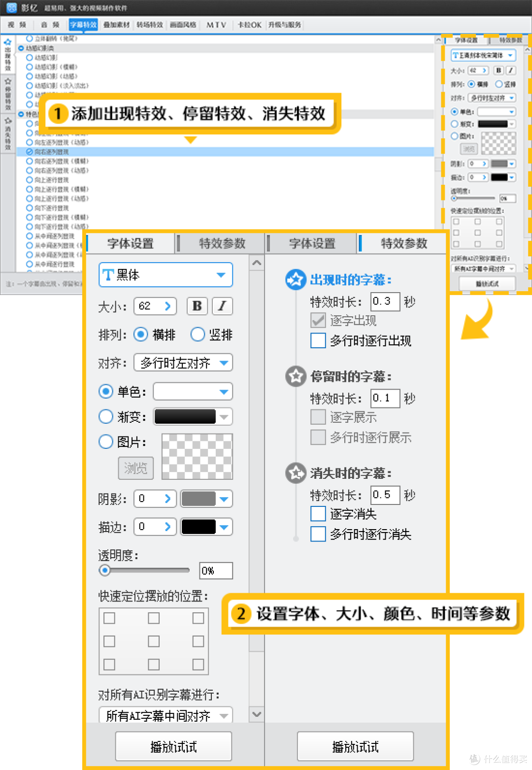Screen dimensions: 532x770
Task: Open the 叠加素材 tab
Action: [x=117, y=25]
